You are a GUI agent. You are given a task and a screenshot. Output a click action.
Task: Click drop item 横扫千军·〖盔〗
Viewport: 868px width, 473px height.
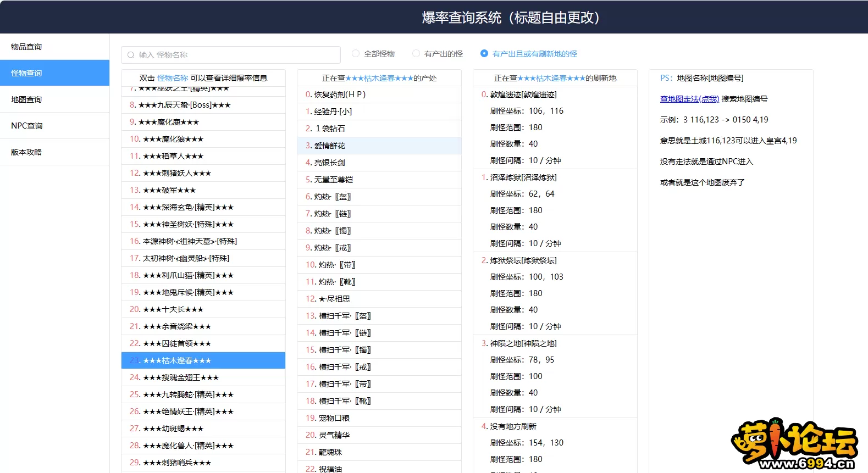(379, 316)
